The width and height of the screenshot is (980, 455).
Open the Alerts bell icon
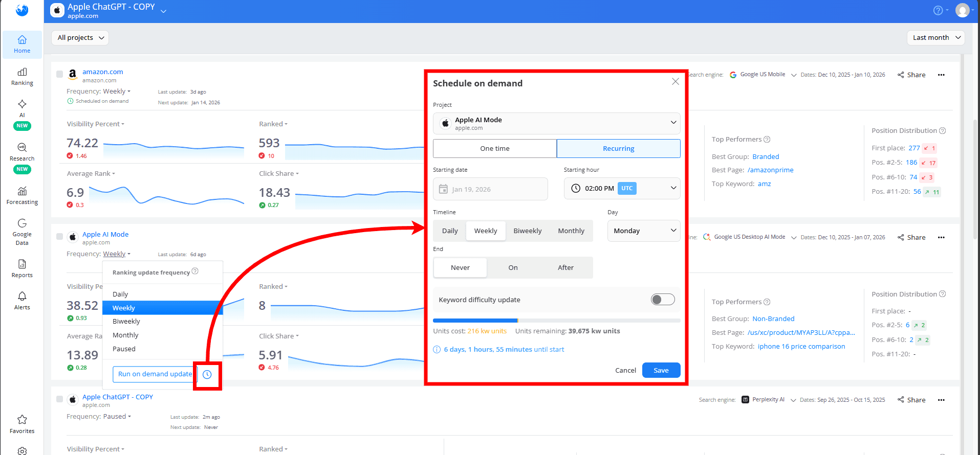tap(22, 296)
